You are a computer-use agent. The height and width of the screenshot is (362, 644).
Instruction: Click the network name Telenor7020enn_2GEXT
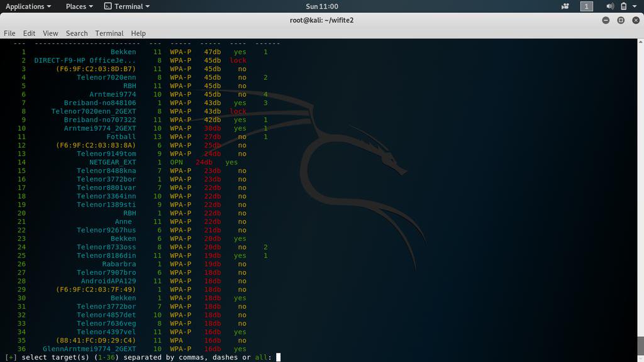(x=94, y=111)
